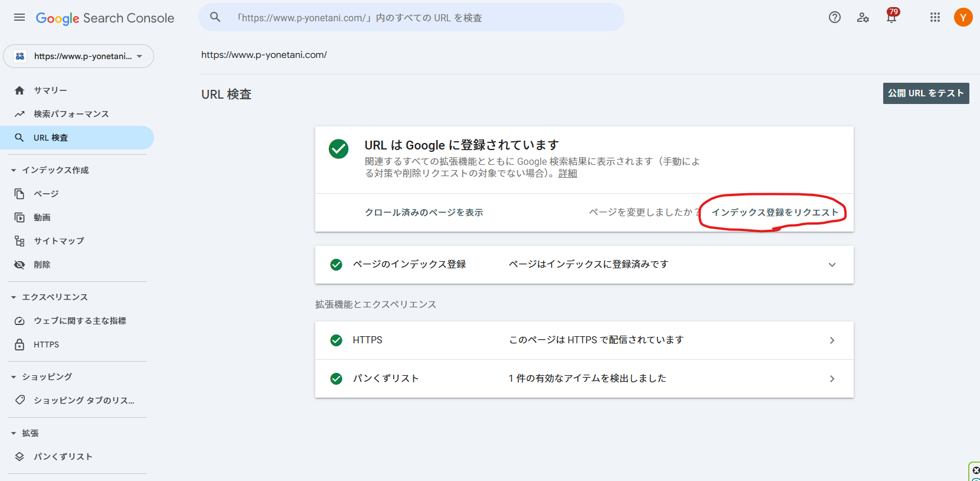Expand the ページのインデックス登録 row
Viewport: 980px width, 481px height.
pos(832,265)
